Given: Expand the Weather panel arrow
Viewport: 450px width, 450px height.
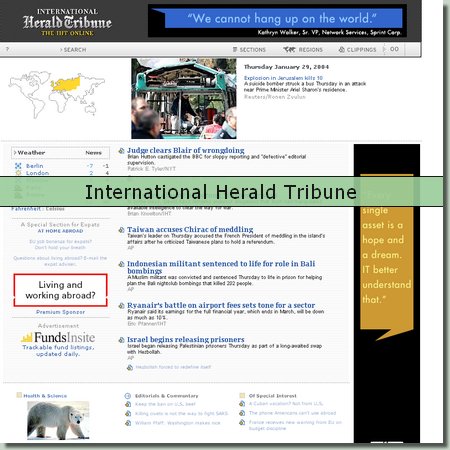Looking at the screenshot, I should pos(15,153).
